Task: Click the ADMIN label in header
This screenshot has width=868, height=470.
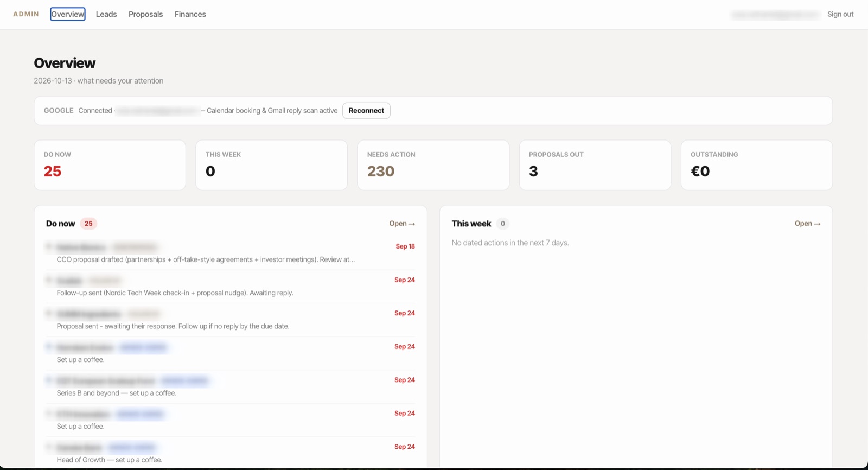Action: coord(26,14)
